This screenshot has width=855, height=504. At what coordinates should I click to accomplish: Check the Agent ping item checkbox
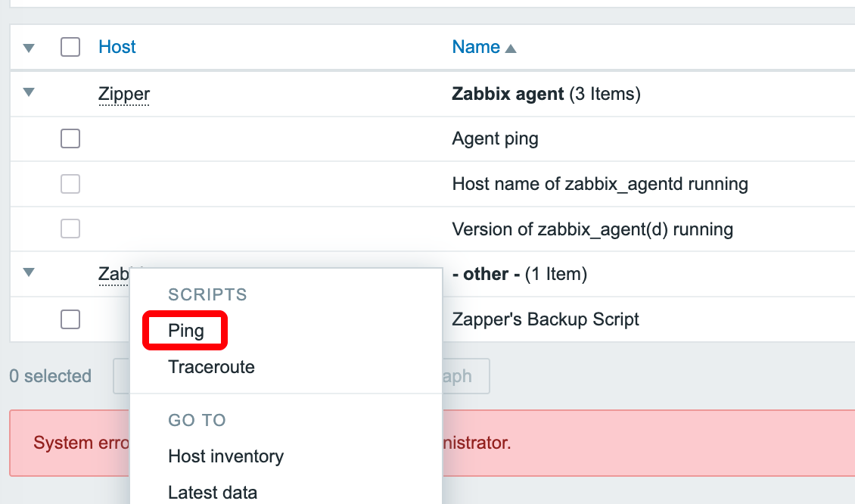coord(70,138)
